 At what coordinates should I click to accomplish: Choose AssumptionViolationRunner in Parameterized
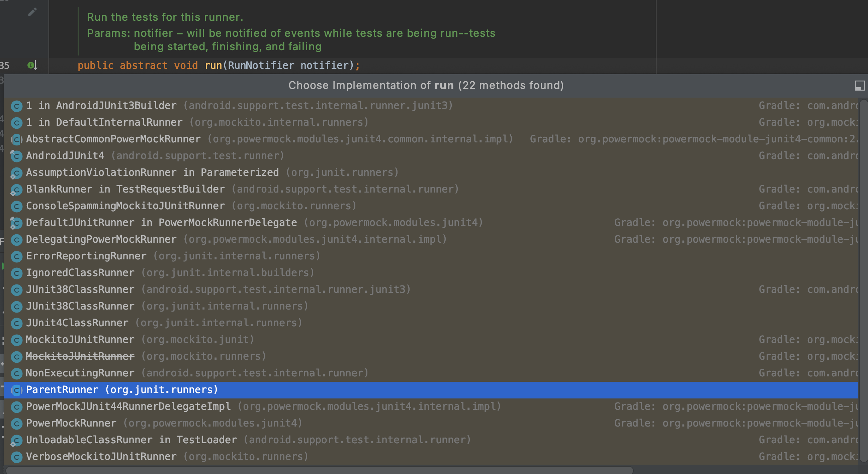click(x=152, y=172)
